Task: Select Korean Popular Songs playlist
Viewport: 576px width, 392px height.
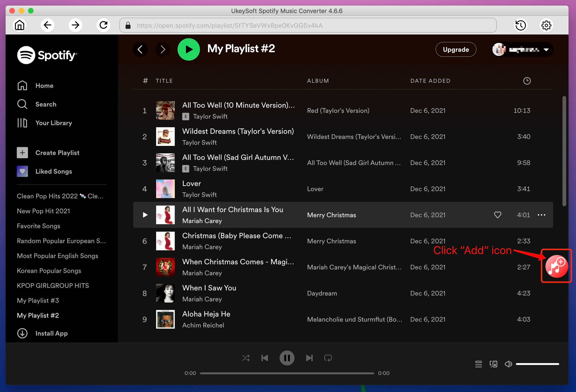Action: [x=49, y=270]
